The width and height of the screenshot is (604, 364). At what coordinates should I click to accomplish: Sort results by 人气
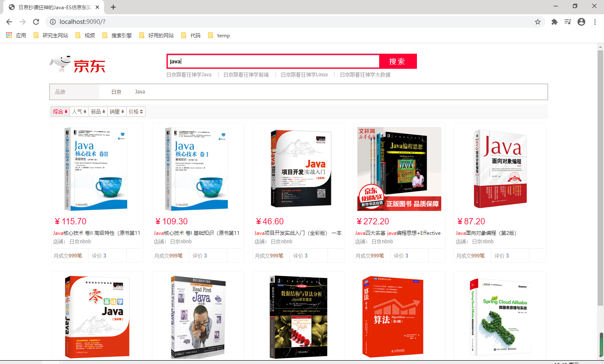tap(79, 112)
